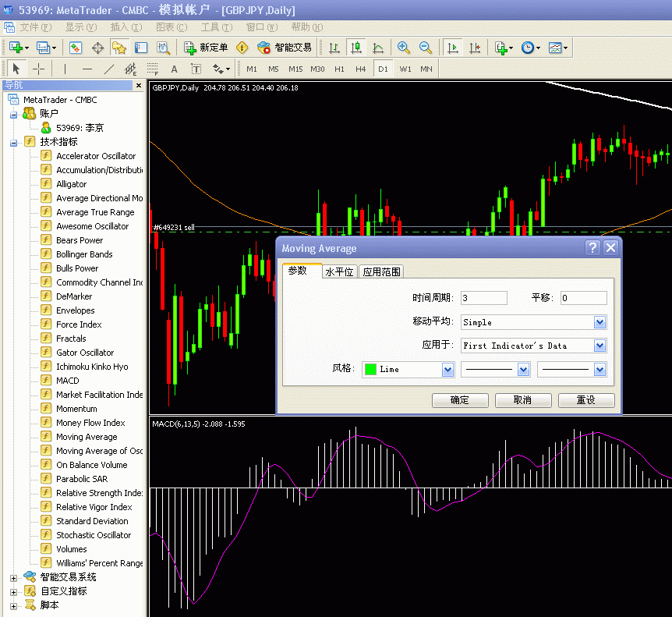Click the 时间周期 input field
Image resolution: width=672 pixels, height=617 pixels.
point(483,298)
